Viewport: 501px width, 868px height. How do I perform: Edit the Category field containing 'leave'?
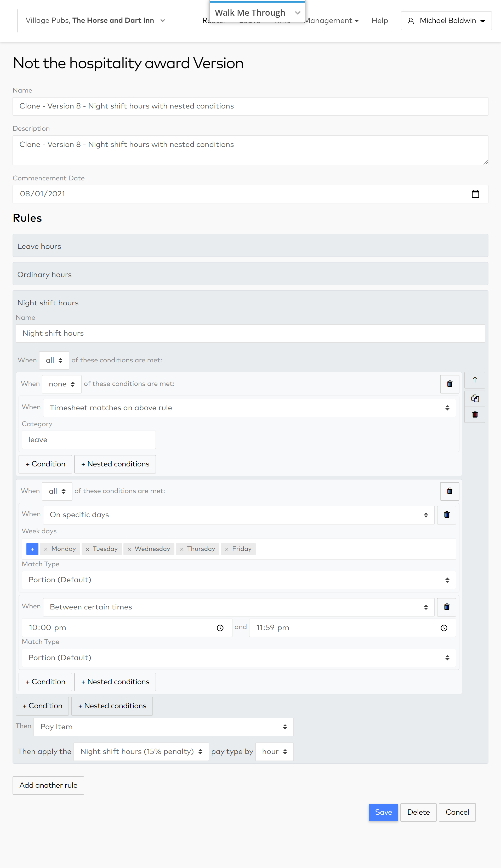[89, 440]
